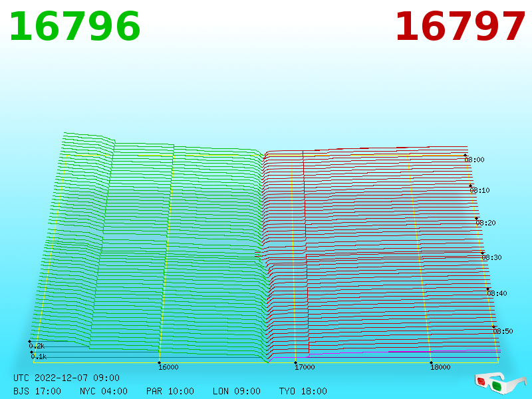
Task: Click the 0.2k depth axis label
Action: pyautogui.click(x=37, y=346)
